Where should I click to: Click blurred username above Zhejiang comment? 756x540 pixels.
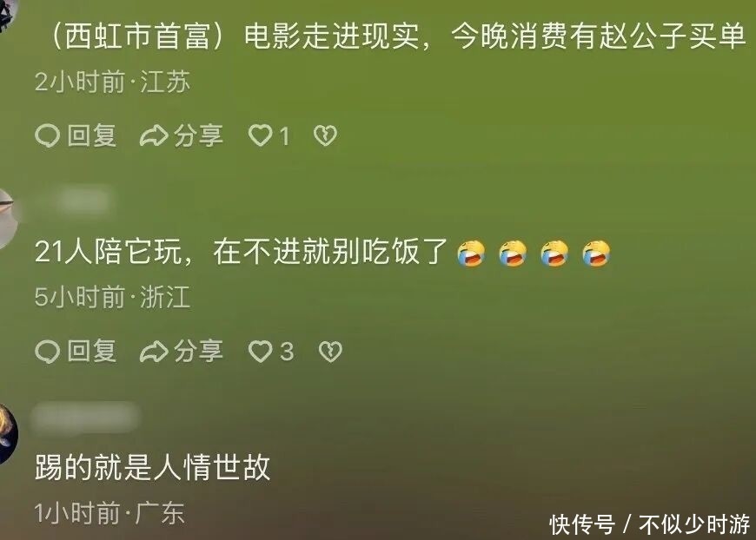tap(83, 201)
